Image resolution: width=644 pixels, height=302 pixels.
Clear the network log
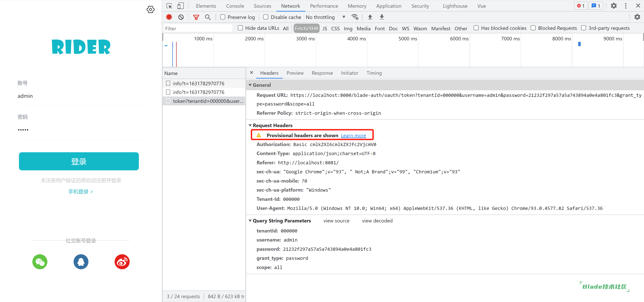(x=181, y=17)
